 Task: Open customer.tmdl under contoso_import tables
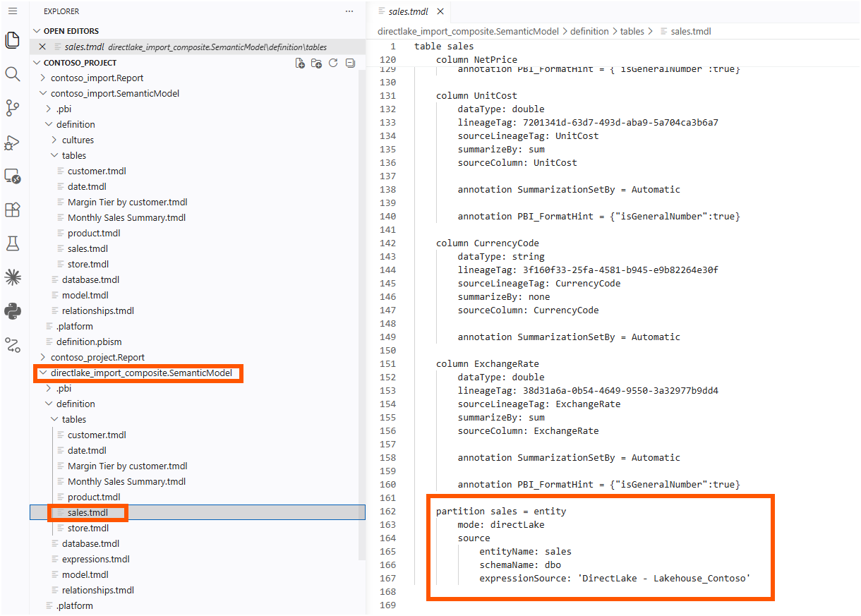click(97, 171)
